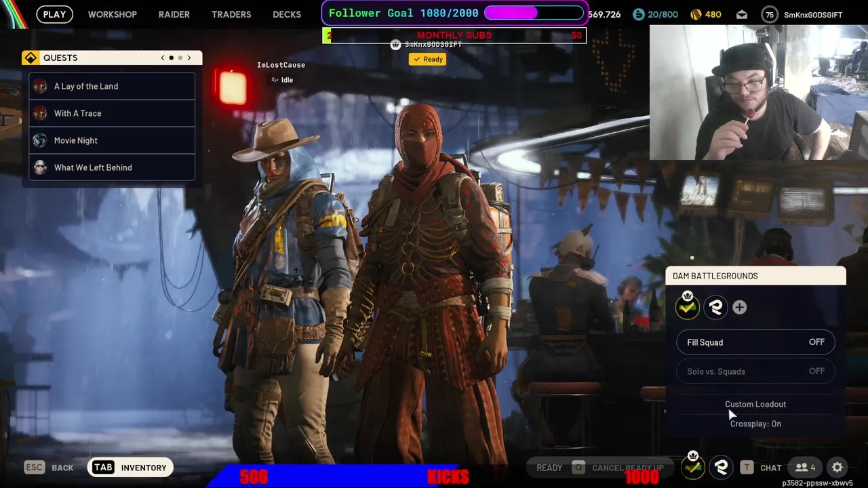Click the icon beside SmKnxGODSGIFT nameplate

[396, 45]
